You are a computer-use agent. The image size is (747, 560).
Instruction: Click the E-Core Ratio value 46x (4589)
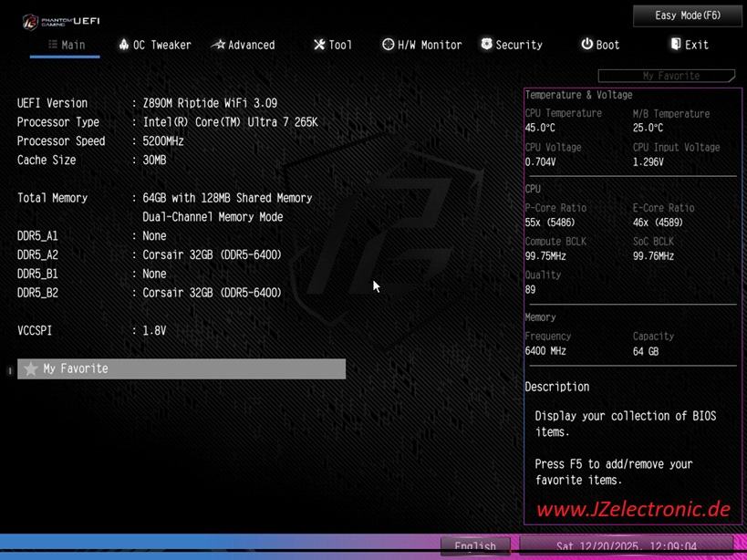[x=658, y=223]
